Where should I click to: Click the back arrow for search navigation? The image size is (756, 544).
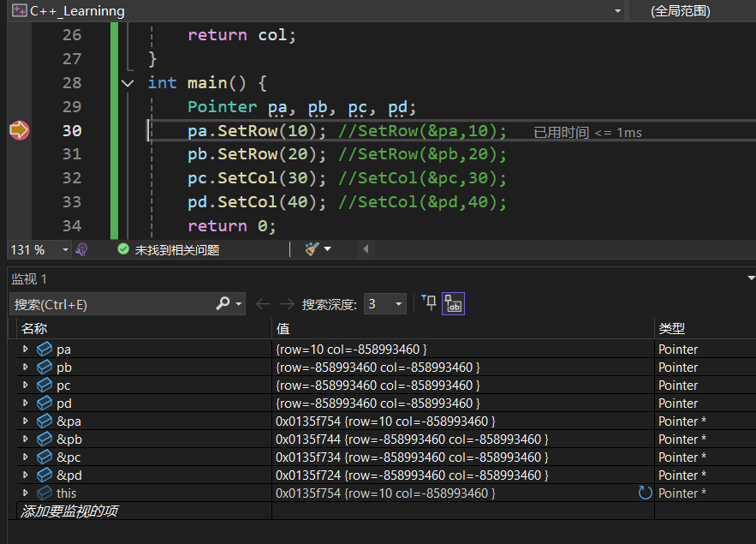click(263, 303)
